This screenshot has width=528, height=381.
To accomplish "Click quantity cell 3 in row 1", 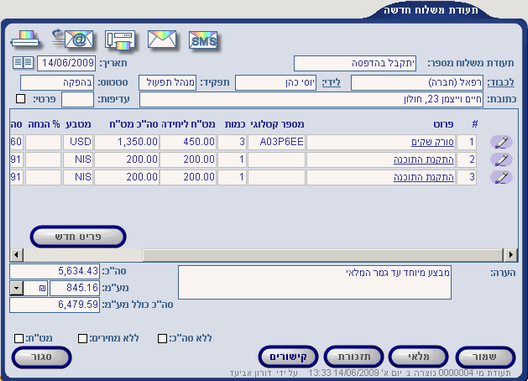I will [x=232, y=142].
